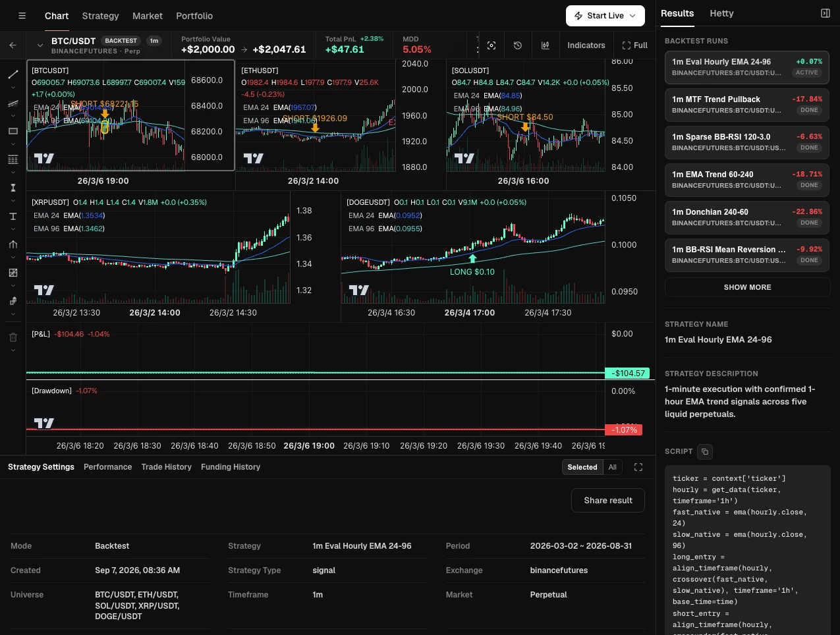Expand the trash tool options chevron
This screenshot has height=635, width=840.
click(x=13, y=350)
